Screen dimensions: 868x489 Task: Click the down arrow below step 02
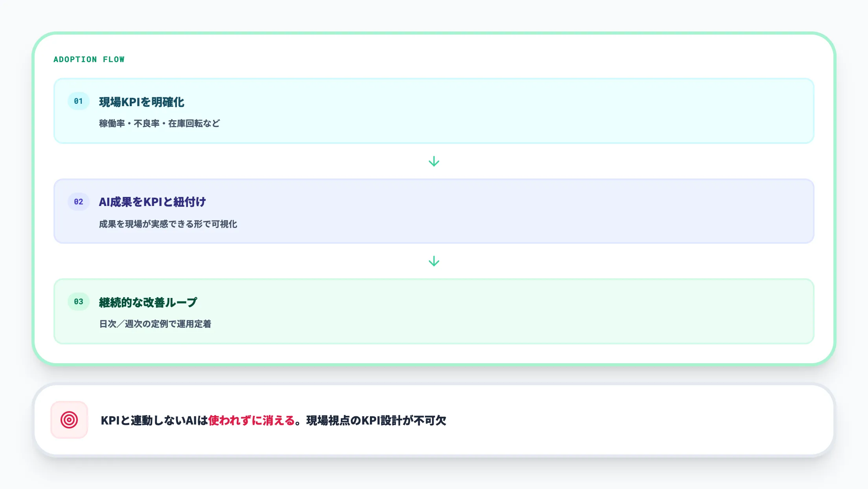click(434, 261)
